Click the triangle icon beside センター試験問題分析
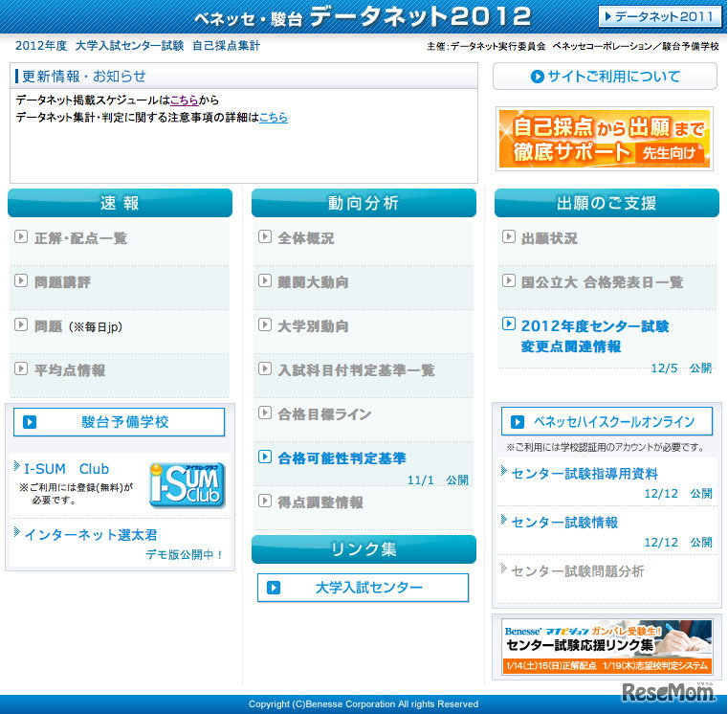 click(x=504, y=569)
